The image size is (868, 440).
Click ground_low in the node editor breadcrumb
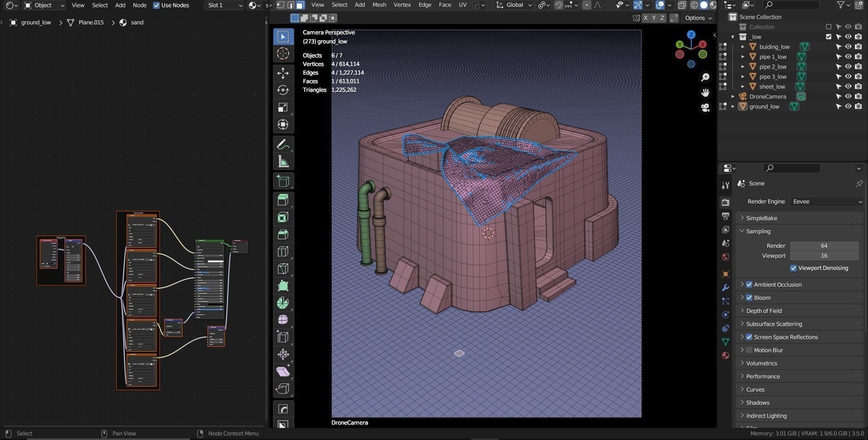[36, 22]
